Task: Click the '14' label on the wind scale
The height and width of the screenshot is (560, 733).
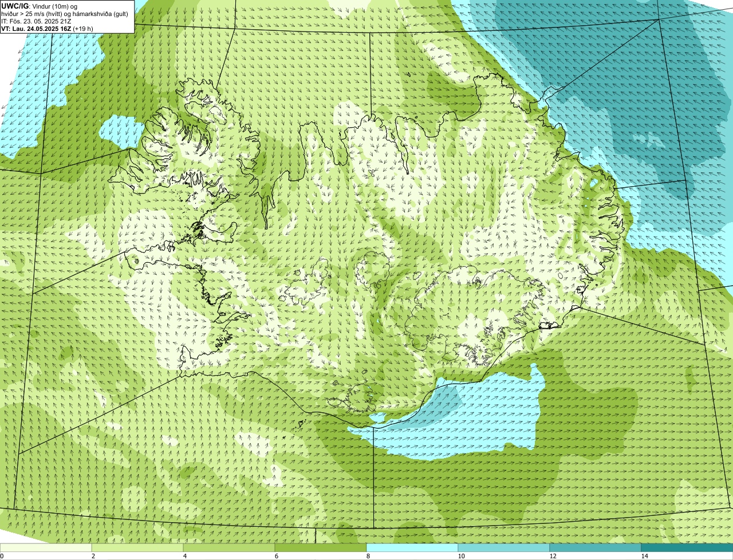Action: point(644,556)
